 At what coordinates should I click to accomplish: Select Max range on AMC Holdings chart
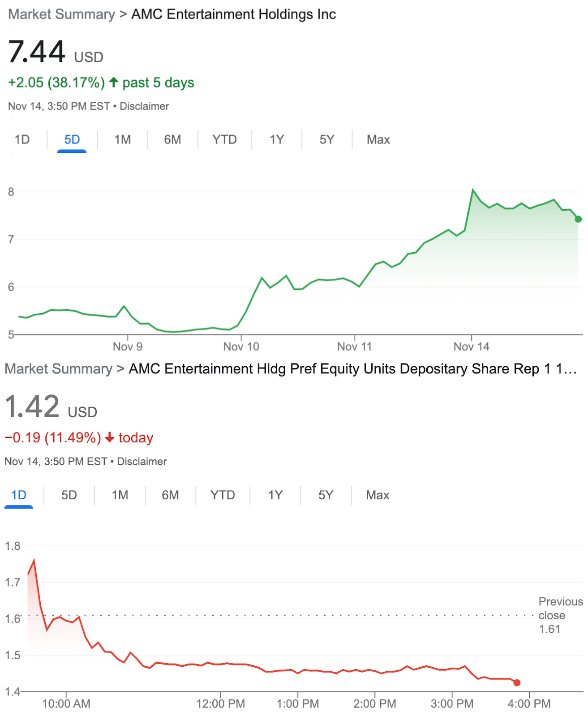378,140
